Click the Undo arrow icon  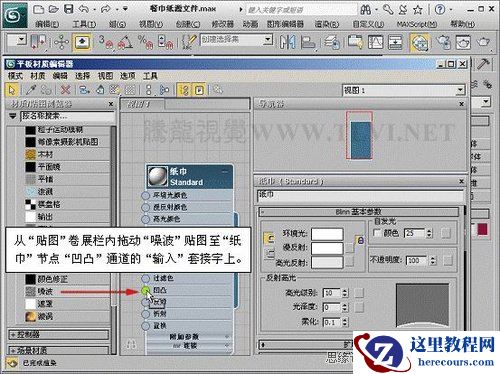[x=83, y=9]
